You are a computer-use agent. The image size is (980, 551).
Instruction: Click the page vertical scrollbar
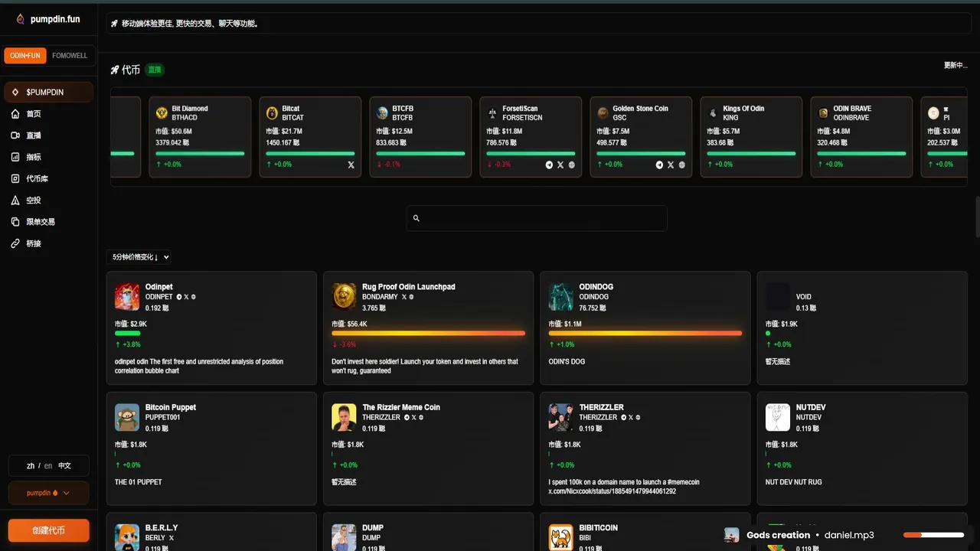pos(977,218)
